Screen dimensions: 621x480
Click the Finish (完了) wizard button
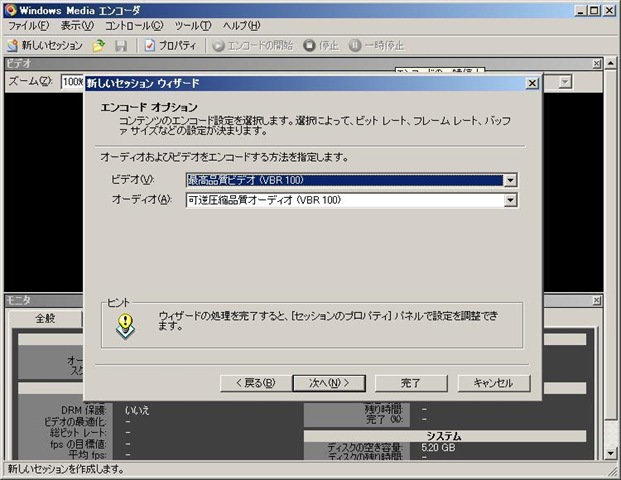(411, 383)
